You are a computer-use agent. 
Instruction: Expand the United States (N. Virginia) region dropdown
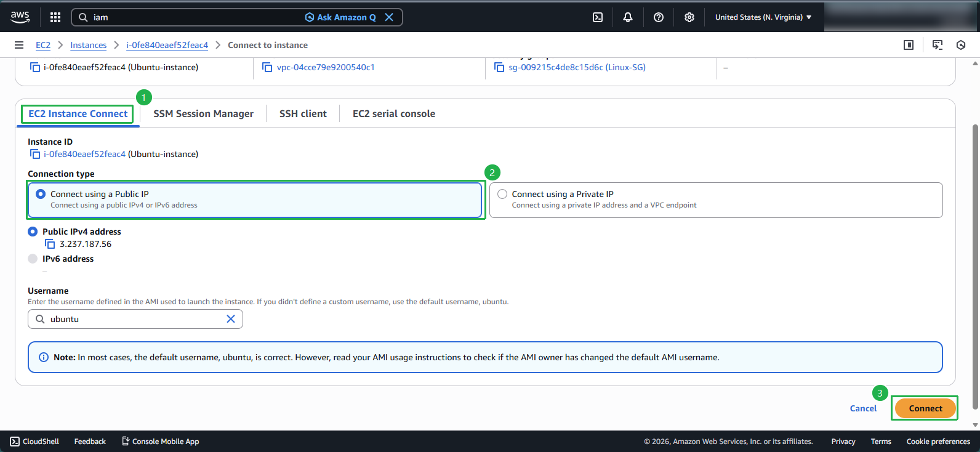(x=763, y=17)
